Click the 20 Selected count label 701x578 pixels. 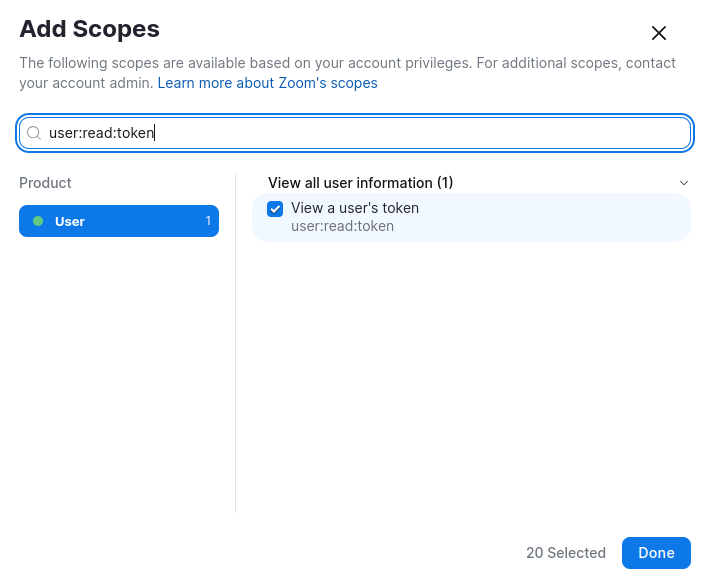click(566, 553)
